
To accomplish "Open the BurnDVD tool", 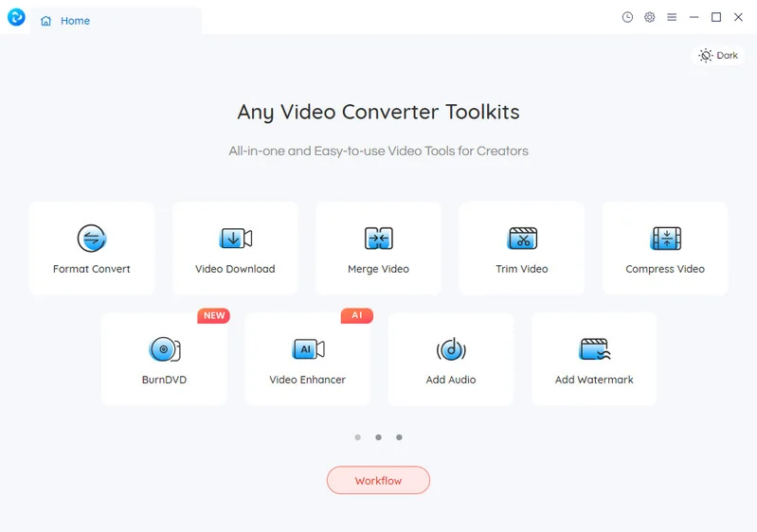I will pos(164,360).
